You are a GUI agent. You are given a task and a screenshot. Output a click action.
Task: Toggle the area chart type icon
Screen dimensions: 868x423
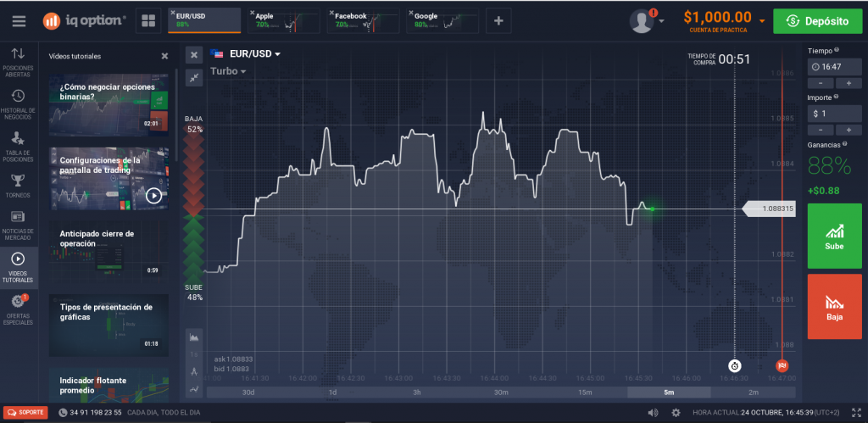(194, 337)
